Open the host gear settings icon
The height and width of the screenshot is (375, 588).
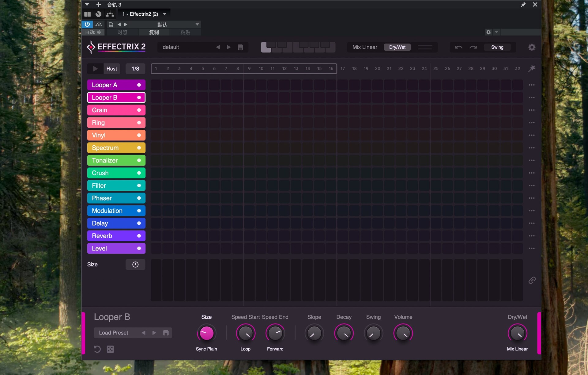[x=488, y=32]
